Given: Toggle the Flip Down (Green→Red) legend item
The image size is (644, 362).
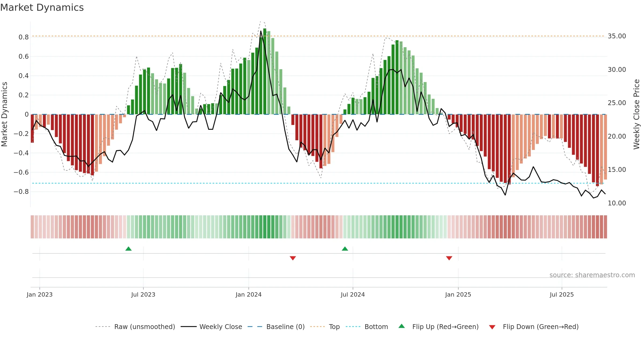Looking at the screenshot, I should point(533,327).
